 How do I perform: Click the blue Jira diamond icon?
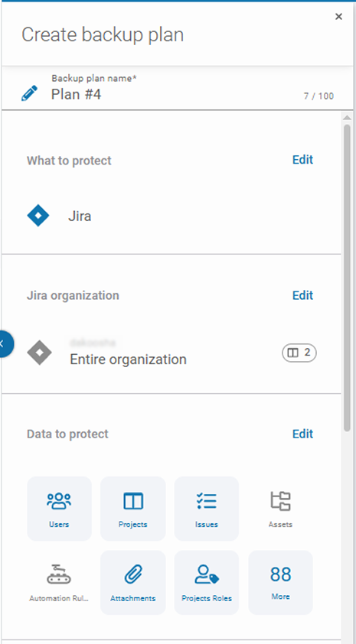[38, 216]
